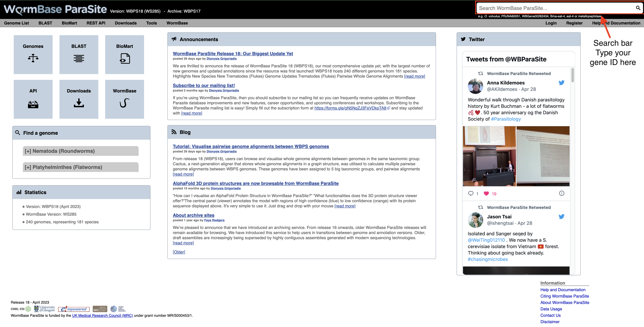
Task: Click Anna Kildemoes's profile avatar
Action: (x=475, y=86)
